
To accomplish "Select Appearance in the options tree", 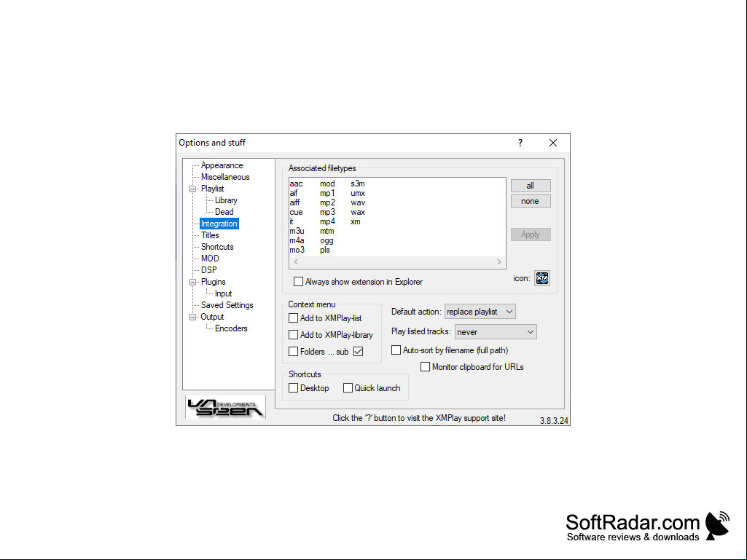I will click(222, 165).
